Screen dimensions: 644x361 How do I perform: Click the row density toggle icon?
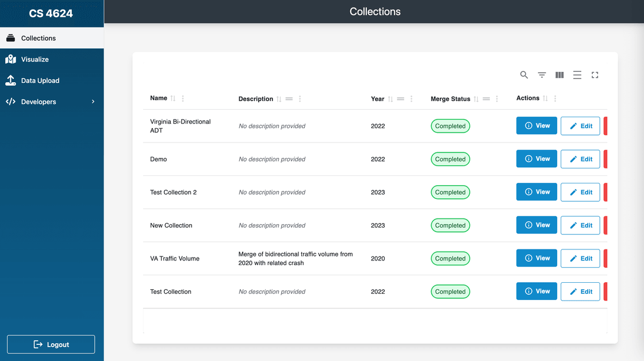pos(577,75)
